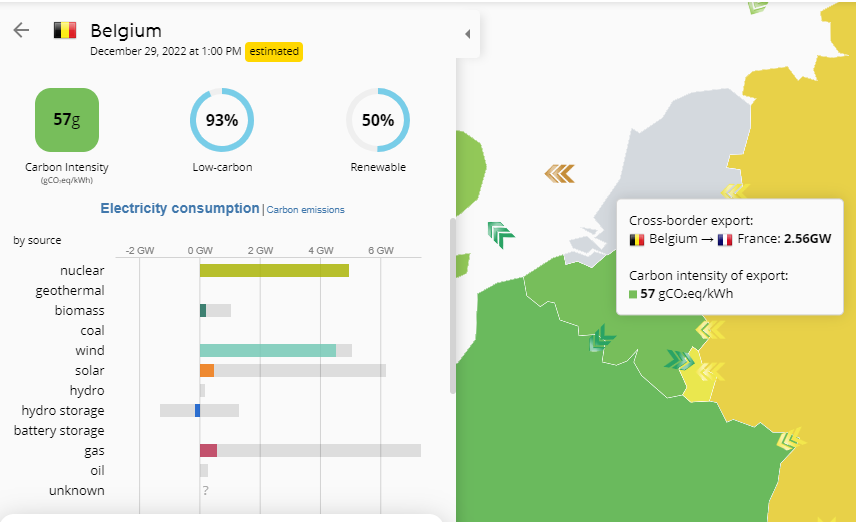This screenshot has width=856, height=522.
Task: Click the brown exchange arrow over the sea
Action: click(559, 174)
